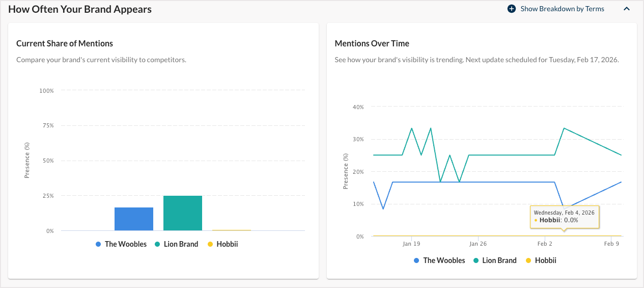Hide The Woobles series in Mentions Over Time legend

444,260
